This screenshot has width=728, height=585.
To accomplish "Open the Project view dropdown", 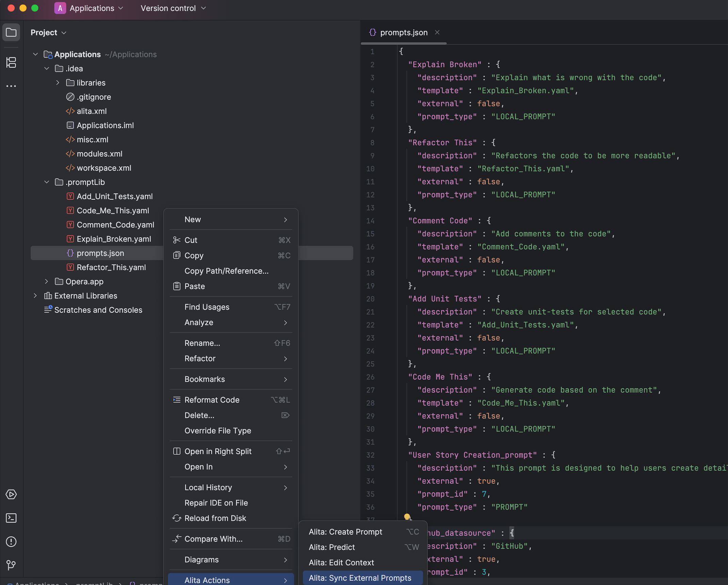I will 48,33.
